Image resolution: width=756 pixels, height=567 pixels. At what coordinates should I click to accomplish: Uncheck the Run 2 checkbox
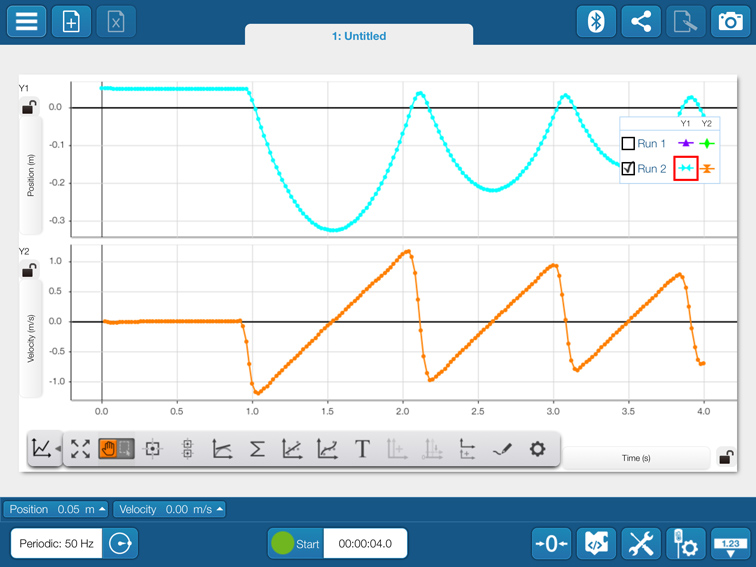click(x=628, y=169)
